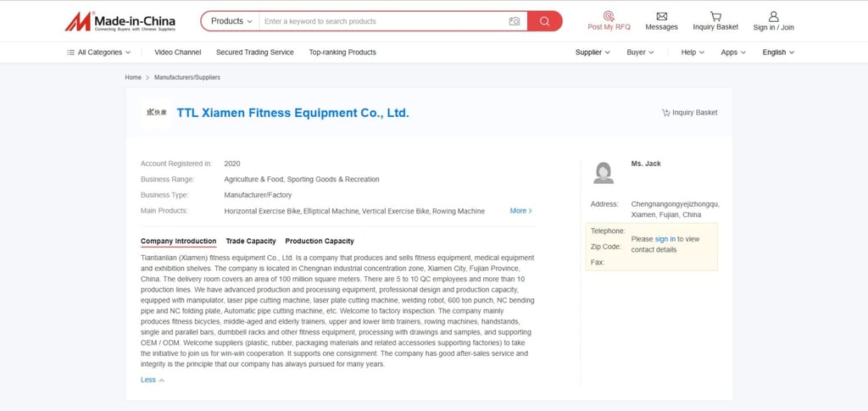Open Top-ranking Products

coord(342,52)
